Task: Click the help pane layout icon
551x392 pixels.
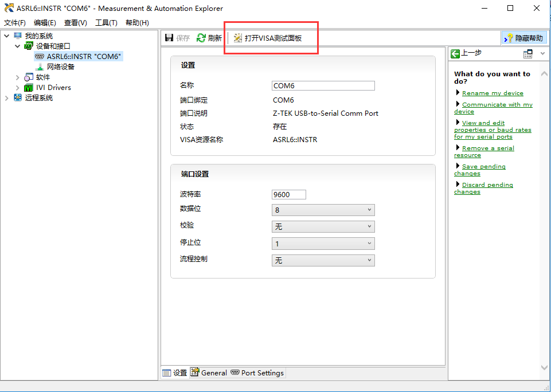Action: [x=528, y=53]
